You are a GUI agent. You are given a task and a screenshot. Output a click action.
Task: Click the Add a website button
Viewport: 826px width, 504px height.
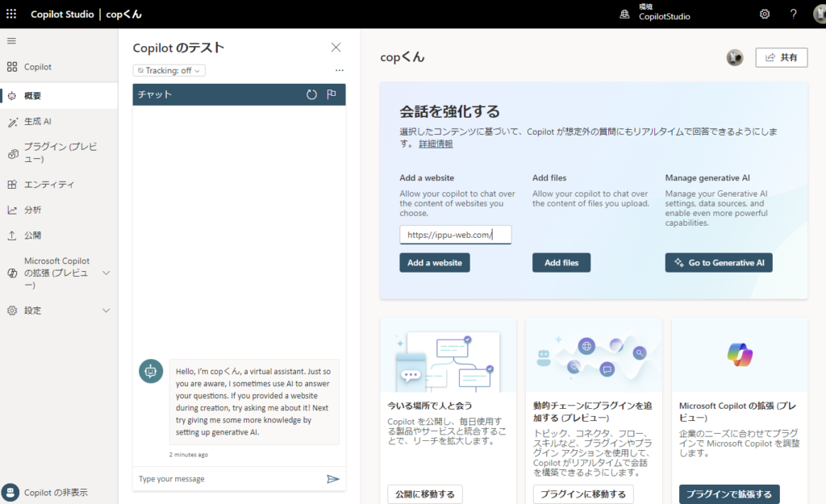point(435,263)
